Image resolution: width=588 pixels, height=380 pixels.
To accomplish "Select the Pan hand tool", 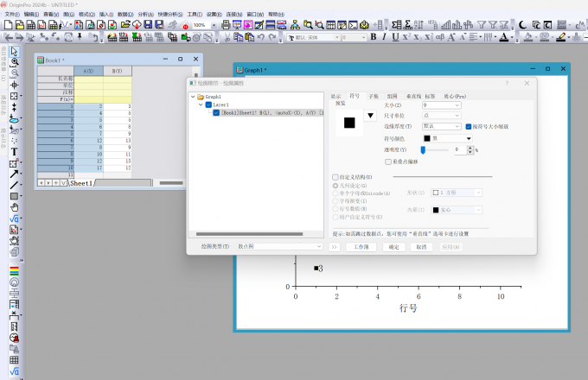I will point(14,207).
